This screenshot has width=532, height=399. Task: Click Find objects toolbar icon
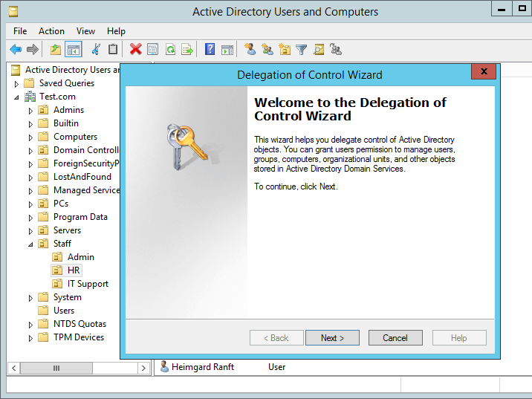pyautogui.click(x=319, y=50)
